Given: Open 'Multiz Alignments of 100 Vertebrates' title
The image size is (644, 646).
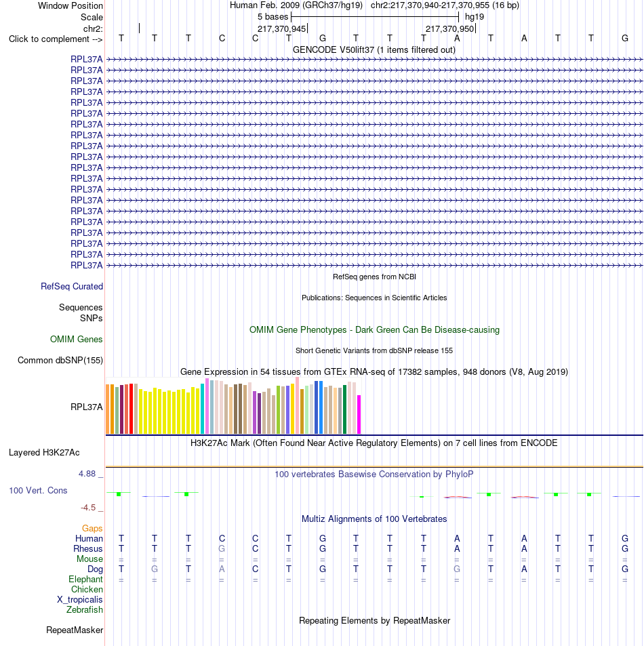Looking at the screenshot, I should 374,519.
